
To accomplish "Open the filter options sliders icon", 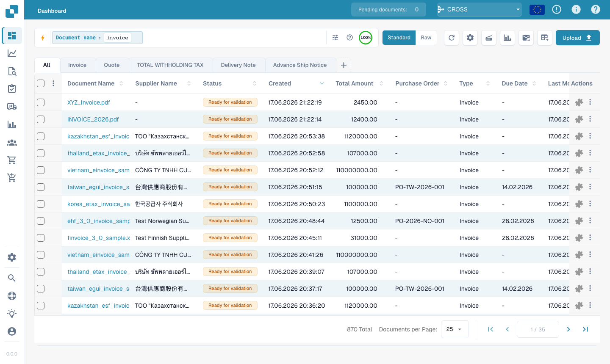I will (335, 38).
